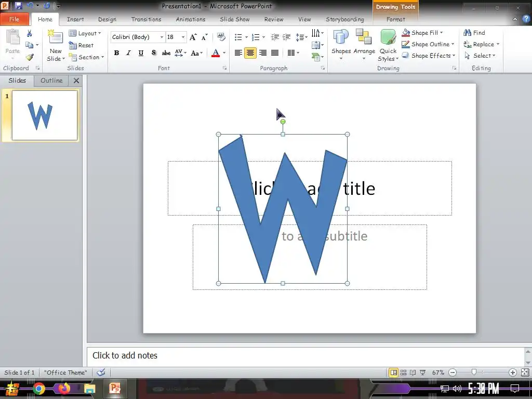This screenshot has width=532, height=399.
Task: Switch to the Design tab
Action: pyautogui.click(x=107, y=19)
